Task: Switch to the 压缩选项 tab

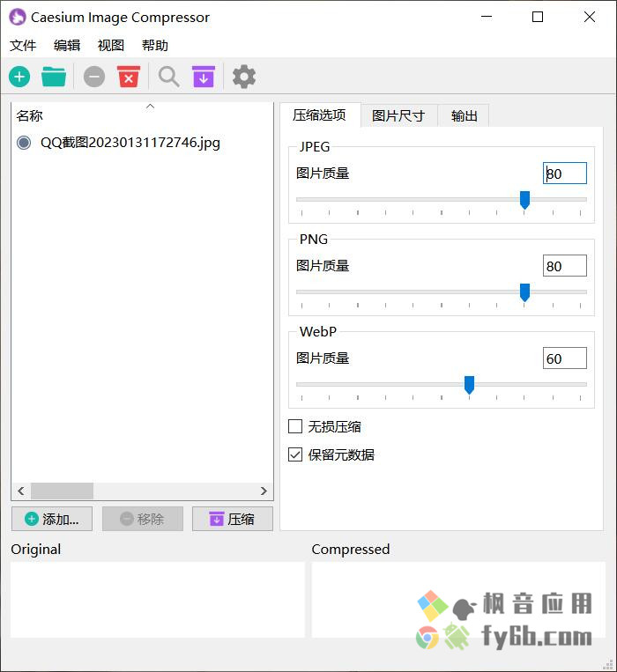Action: pyautogui.click(x=319, y=114)
